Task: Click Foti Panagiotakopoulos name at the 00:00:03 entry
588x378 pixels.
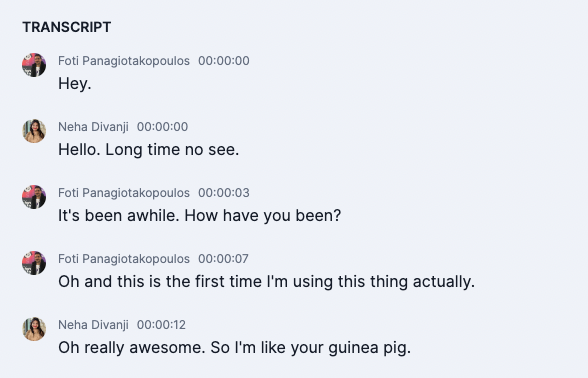Action: click(x=124, y=193)
